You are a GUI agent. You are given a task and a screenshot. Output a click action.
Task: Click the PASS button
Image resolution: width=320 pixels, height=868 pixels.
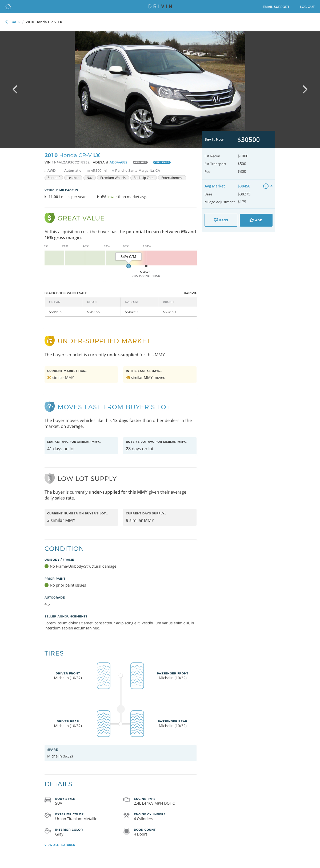click(221, 220)
